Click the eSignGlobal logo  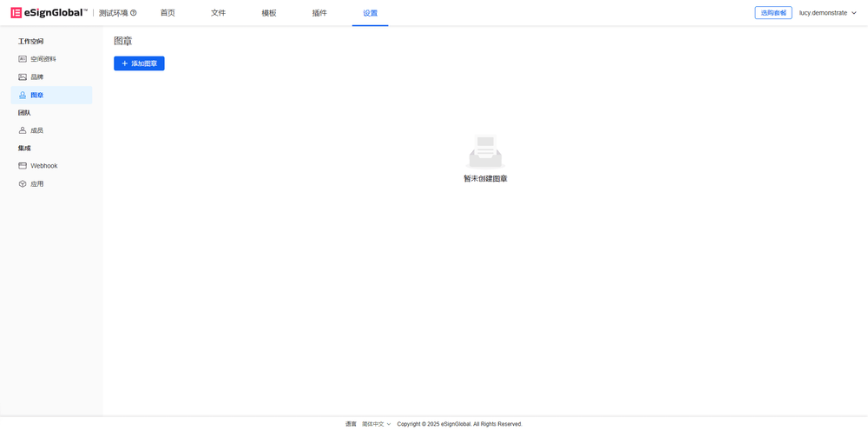tap(49, 13)
